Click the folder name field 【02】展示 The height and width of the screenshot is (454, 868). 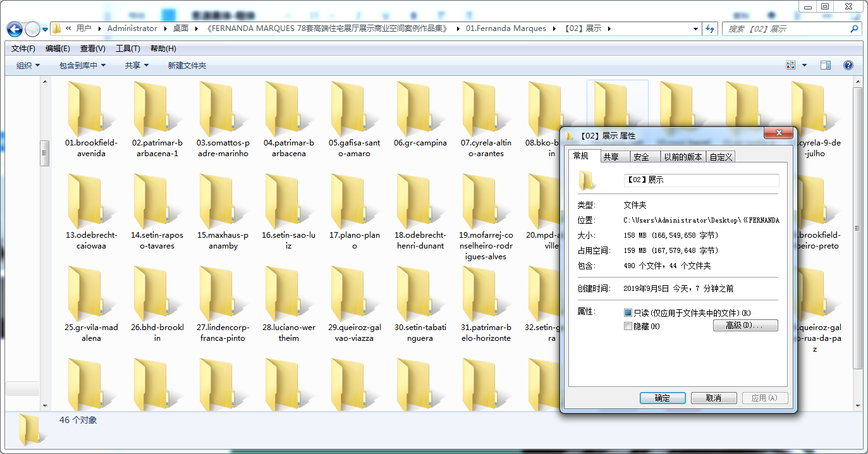click(702, 180)
